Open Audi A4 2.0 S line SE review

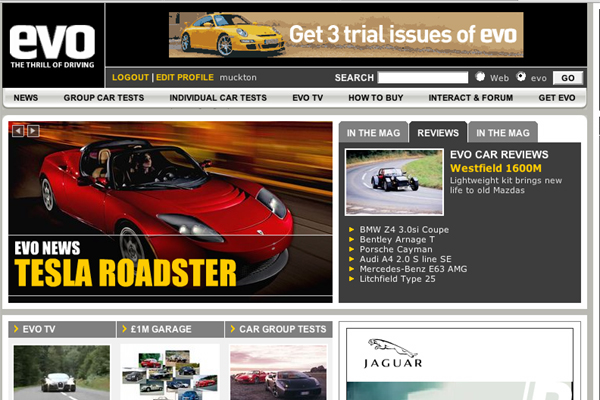(x=405, y=259)
